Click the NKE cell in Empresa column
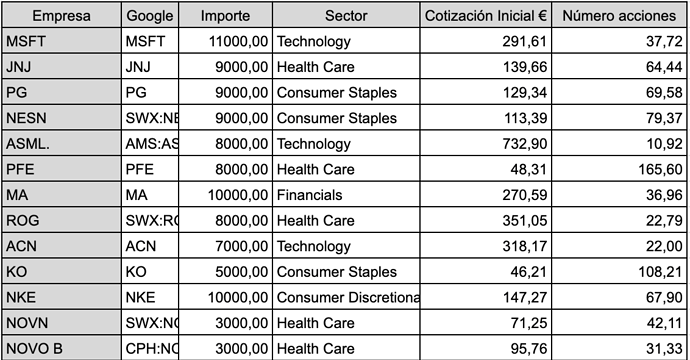 coord(62,297)
